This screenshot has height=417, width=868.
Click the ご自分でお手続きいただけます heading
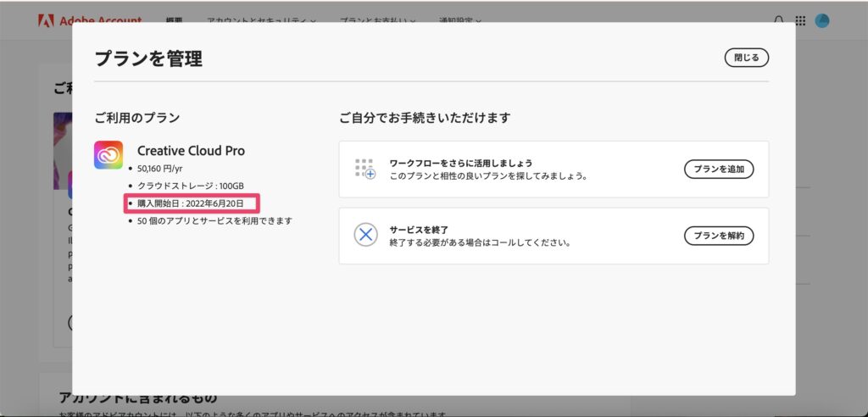pos(425,118)
